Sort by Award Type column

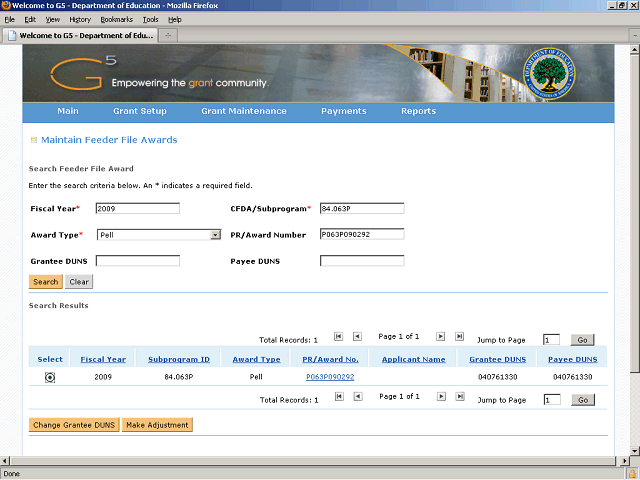pos(256,359)
